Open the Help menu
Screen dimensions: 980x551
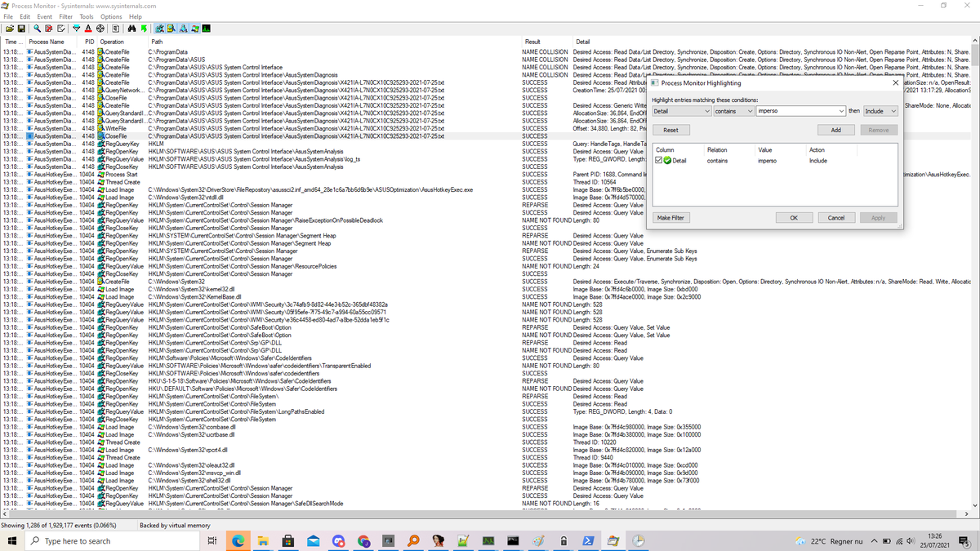tap(135, 16)
